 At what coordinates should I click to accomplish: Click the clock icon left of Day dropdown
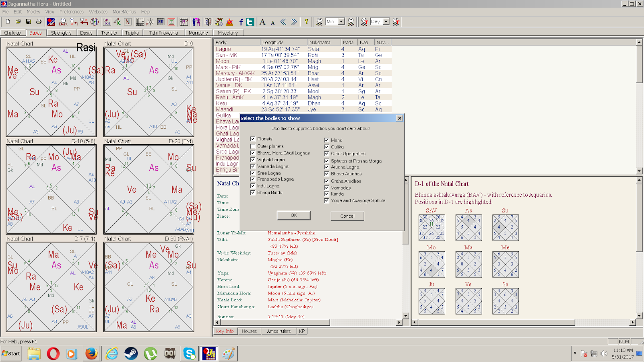[365, 22]
